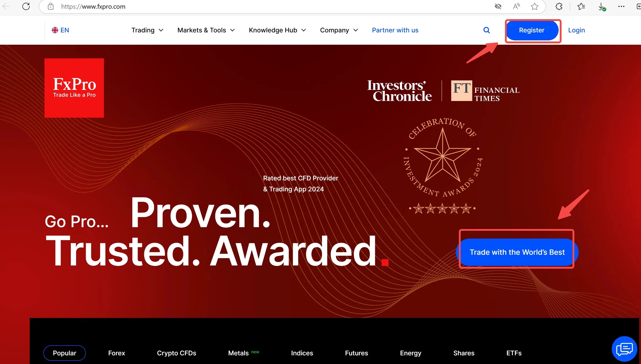Open the browser extensions puzzle icon
This screenshot has width=641, height=364.
click(559, 6)
